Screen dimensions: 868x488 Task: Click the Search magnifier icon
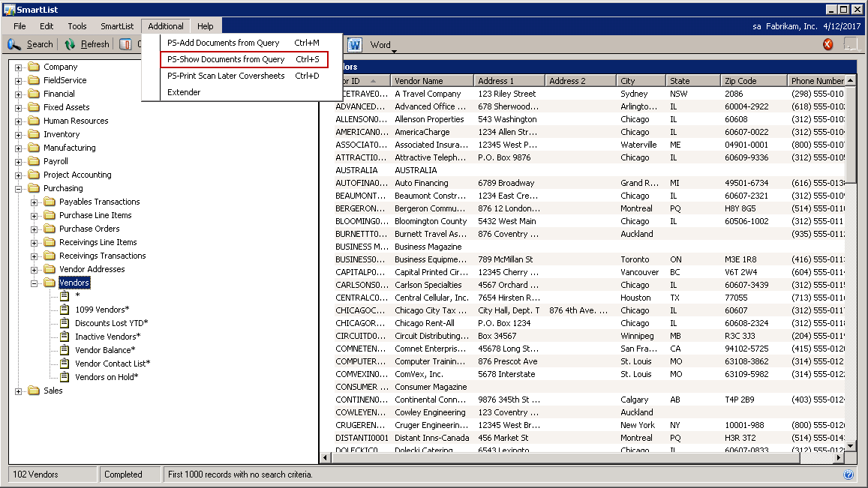pos(14,44)
